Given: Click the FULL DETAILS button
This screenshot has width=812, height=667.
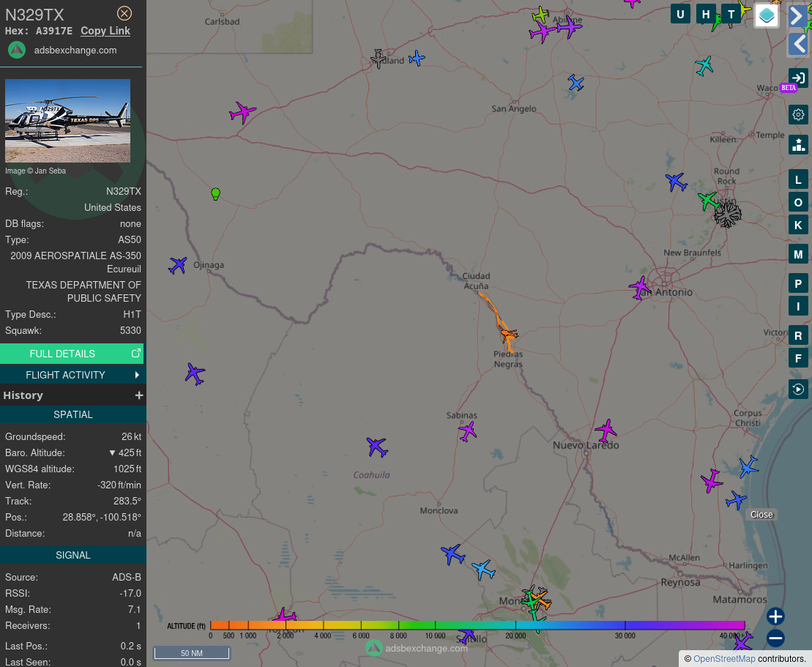Looking at the screenshot, I should pyautogui.click(x=72, y=354).
